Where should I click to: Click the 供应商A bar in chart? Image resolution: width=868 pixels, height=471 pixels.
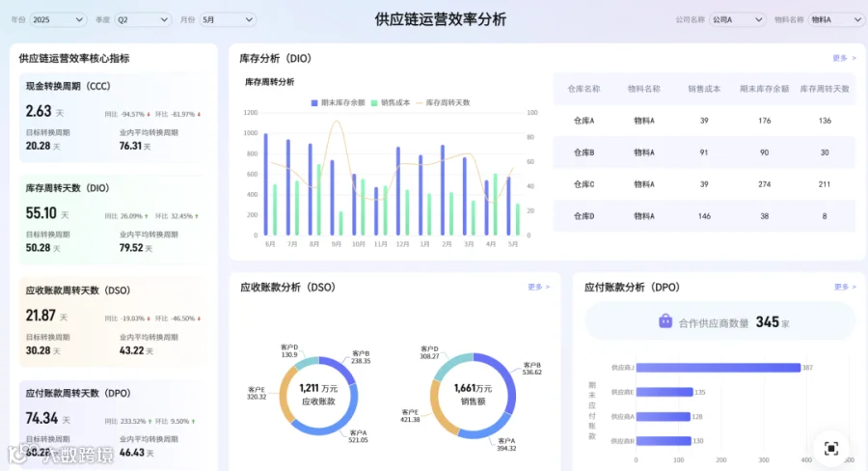pos(664,416)
